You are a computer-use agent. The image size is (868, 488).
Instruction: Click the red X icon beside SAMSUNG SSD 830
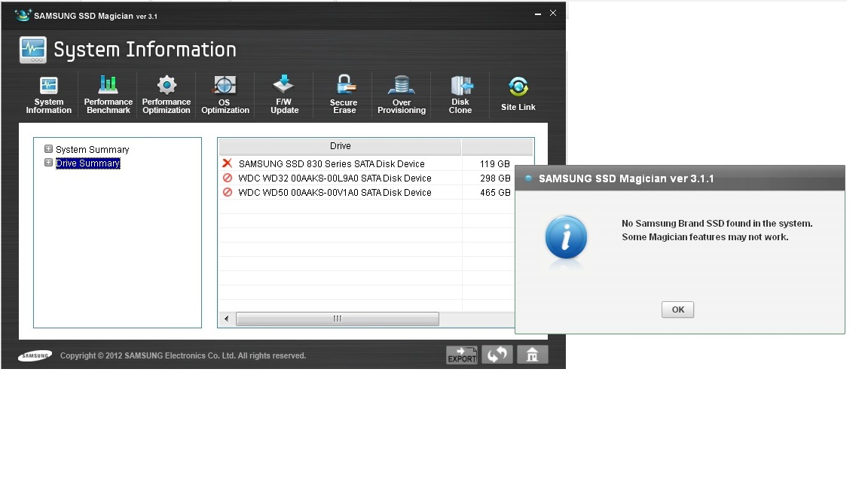pyautogui.click(x=227, y=163)
